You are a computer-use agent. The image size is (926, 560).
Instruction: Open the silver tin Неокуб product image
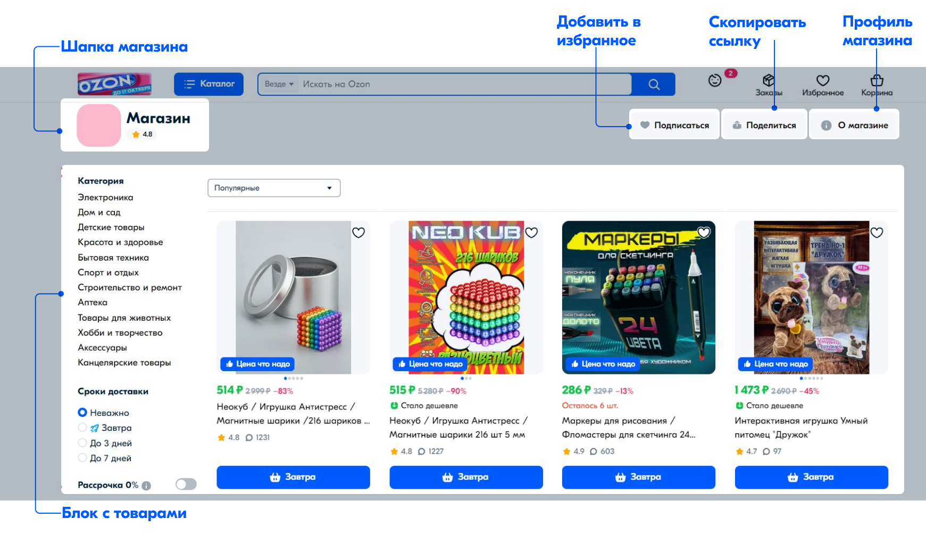(293, 297)
